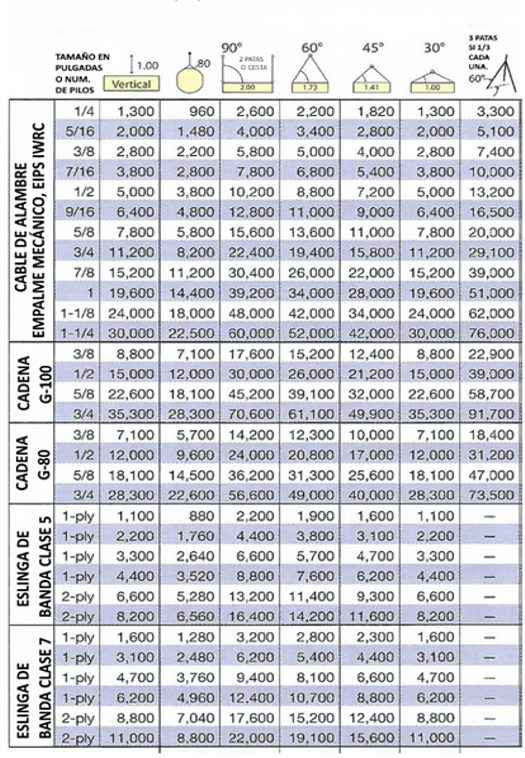This screenshot has height=758, width=525.
Task: Click the 91,700 value cell
Action: pos(491,414)
